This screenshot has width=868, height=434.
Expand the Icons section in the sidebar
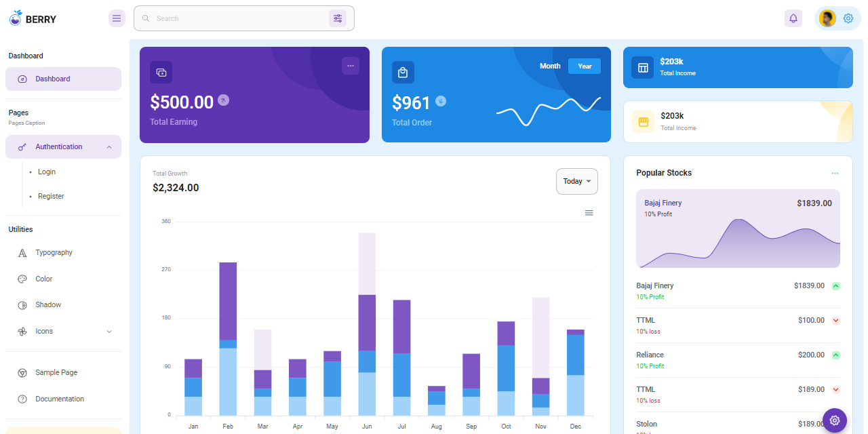(x=109, y=331)
